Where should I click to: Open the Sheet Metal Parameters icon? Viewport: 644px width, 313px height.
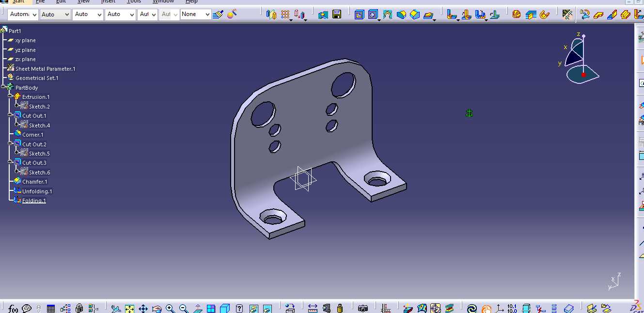567,15
